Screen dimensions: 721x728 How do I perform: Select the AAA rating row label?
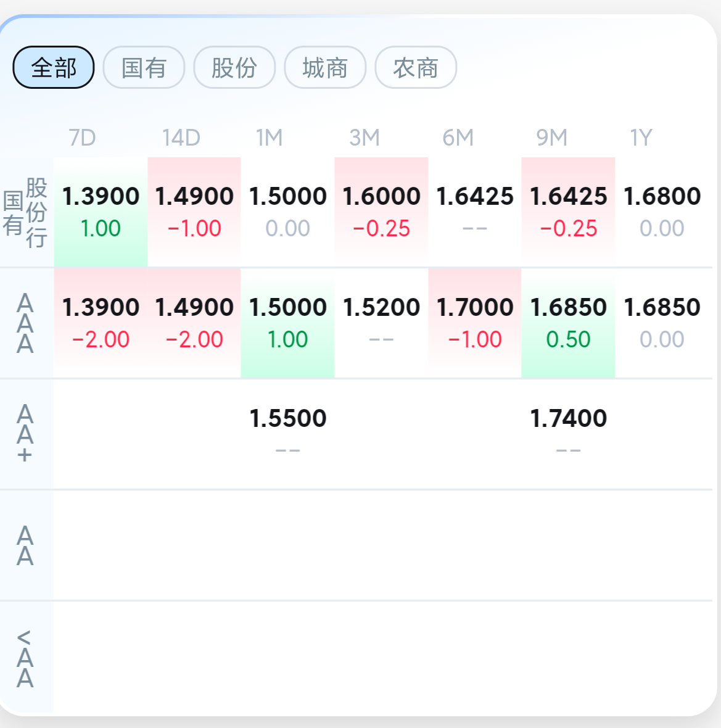25,323
